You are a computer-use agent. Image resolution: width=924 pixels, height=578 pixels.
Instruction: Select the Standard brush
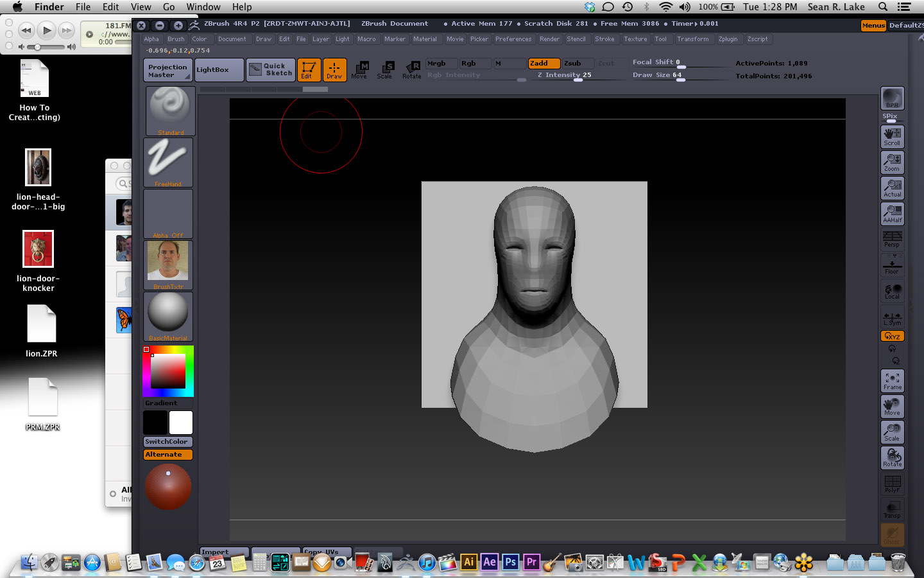(x=169, y=111)
